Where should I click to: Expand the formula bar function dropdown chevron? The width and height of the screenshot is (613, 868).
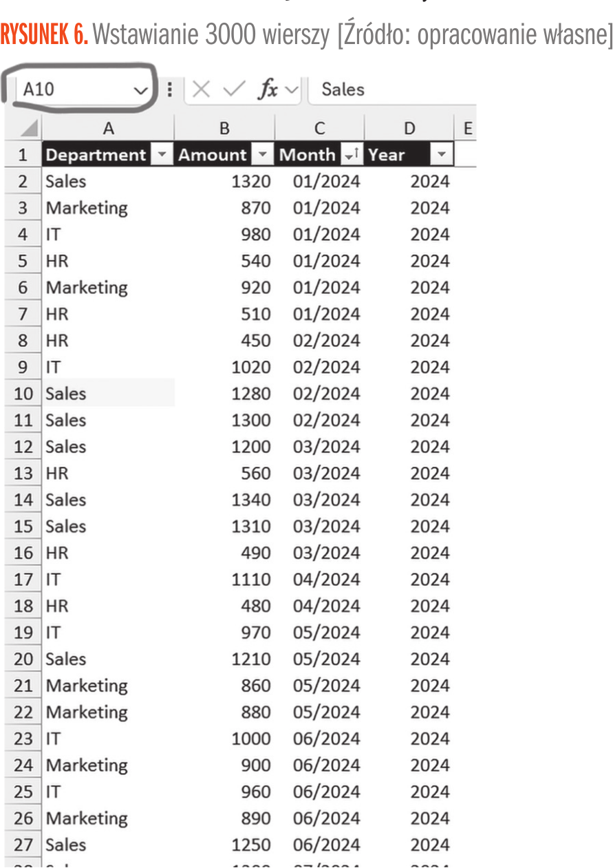pos(291,89)
